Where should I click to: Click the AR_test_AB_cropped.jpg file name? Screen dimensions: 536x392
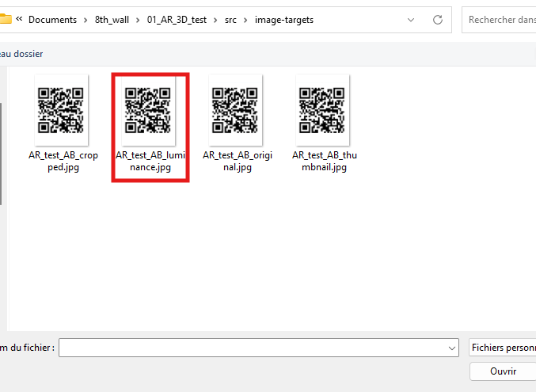63,161
